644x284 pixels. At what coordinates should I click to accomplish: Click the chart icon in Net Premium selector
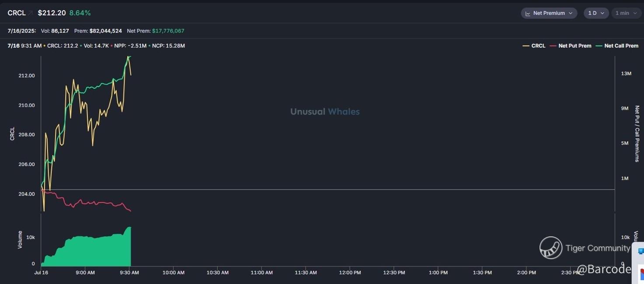click(528, 14)
